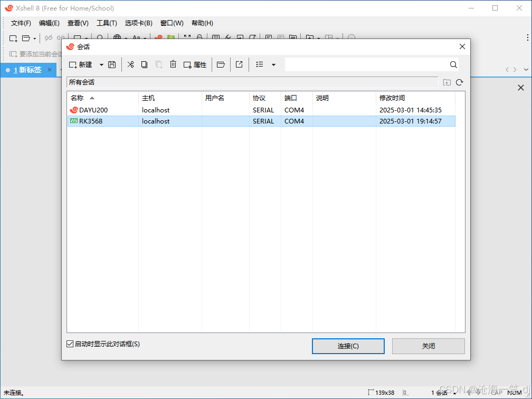This screenshot has width=532, height=399.
Task: Open the session in new window icon
Action: pos(239,64)
